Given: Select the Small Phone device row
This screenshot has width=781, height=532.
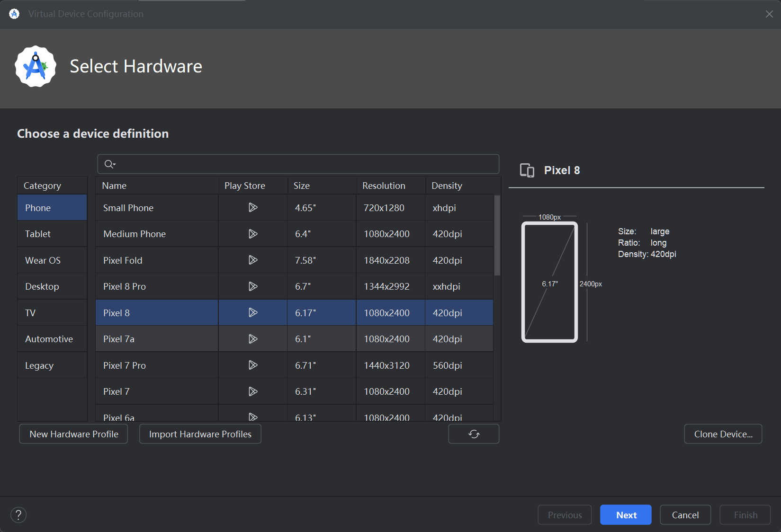Looking at the screenshot, I should 294,208.
